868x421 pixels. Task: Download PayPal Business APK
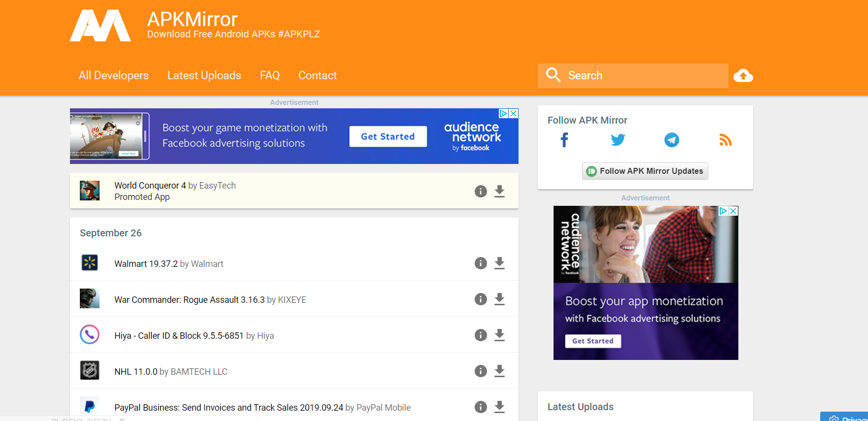[x=499, y=407]
